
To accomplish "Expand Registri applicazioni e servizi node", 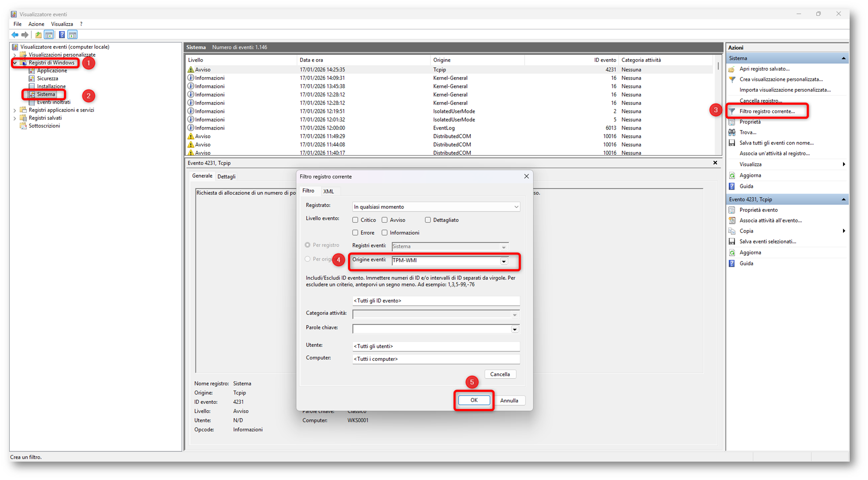I will 15,110.
